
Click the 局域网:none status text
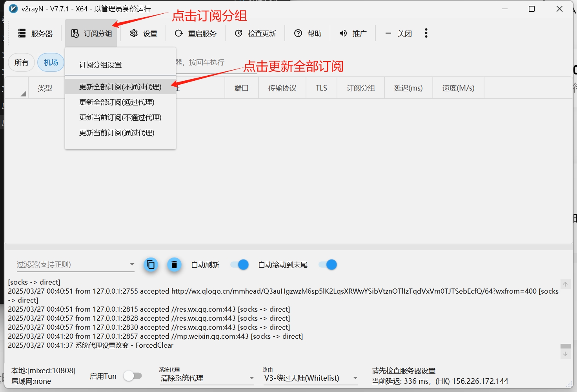click(x=31, y=381)
